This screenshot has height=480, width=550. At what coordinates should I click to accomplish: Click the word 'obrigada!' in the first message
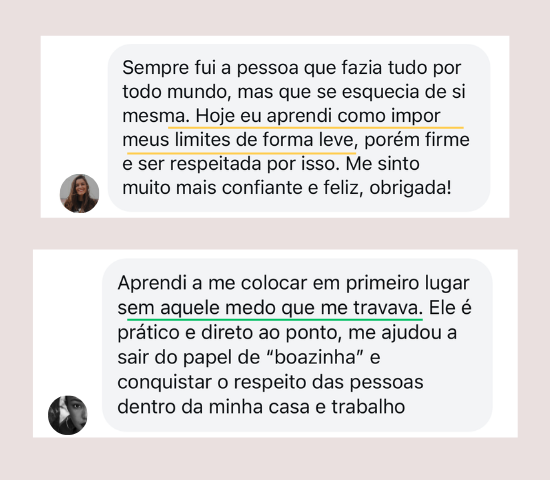[410, 187]
